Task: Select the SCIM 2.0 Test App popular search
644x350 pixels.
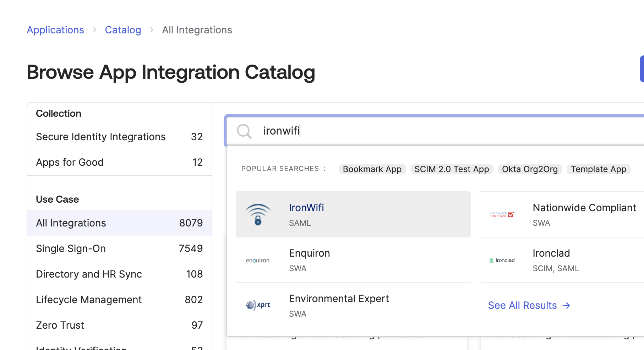Action: click(x=452, y=169)
